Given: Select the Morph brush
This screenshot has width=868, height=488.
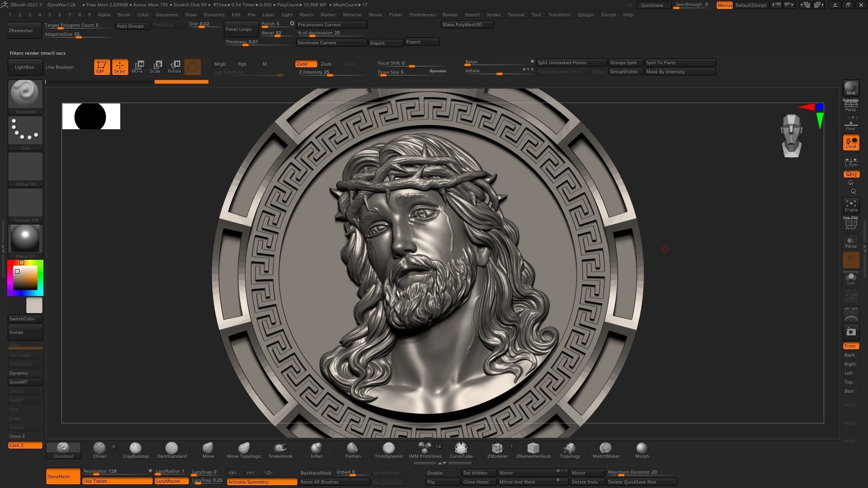Looking at the screenshot, I should pos(642,450).
